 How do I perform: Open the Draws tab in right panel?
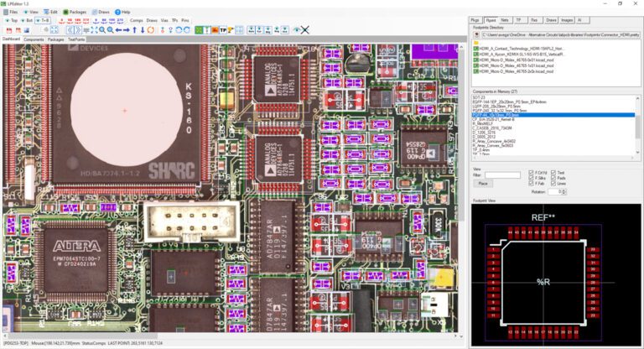click(x=551, y=20)
